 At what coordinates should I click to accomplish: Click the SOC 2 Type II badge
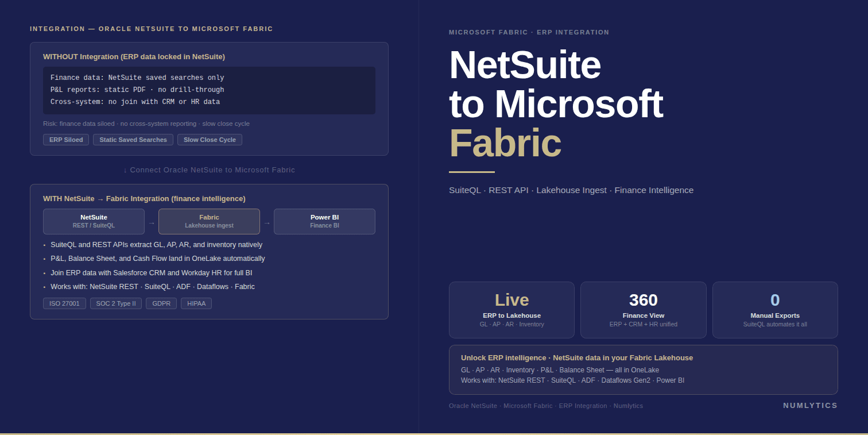click(x=116, y=303)
